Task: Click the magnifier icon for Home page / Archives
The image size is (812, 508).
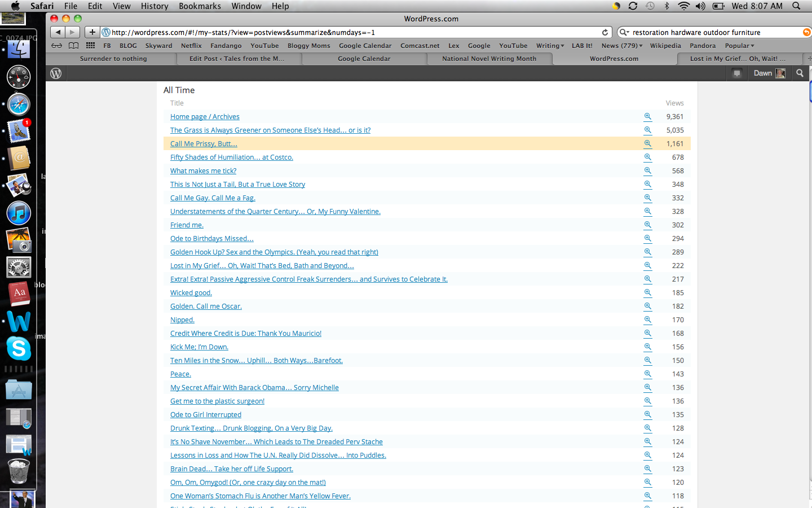Action: tap(647, 116)
